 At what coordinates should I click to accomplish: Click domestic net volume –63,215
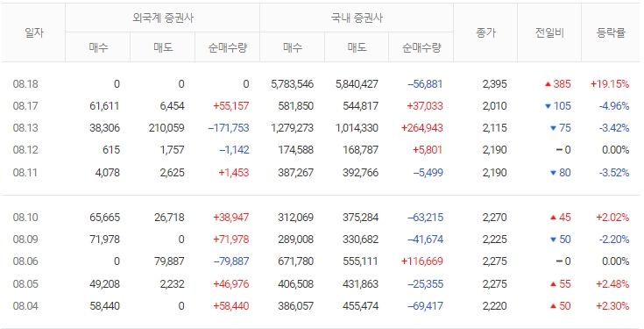(x=425, y=218)
